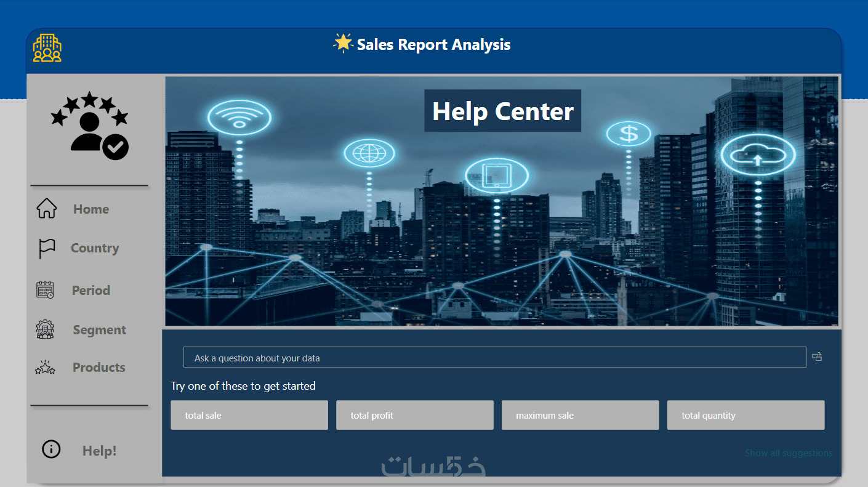
Task: Click 'Try one of these to get started' text
Action: click(x=243, y=386)
